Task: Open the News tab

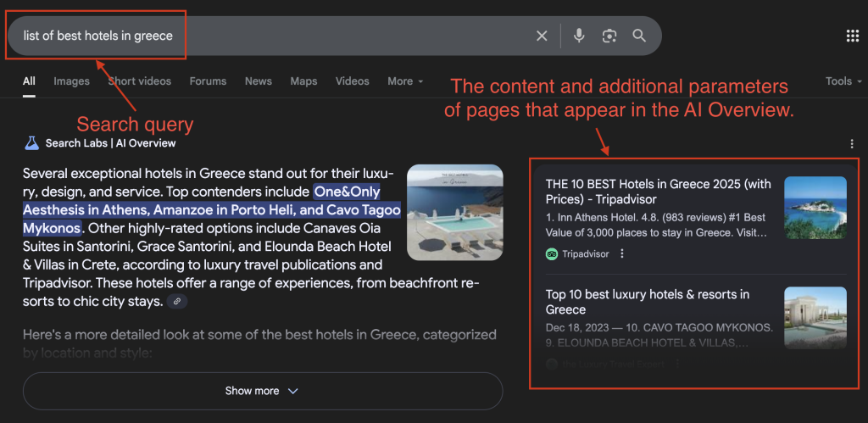Action: [x=259, y=81]
